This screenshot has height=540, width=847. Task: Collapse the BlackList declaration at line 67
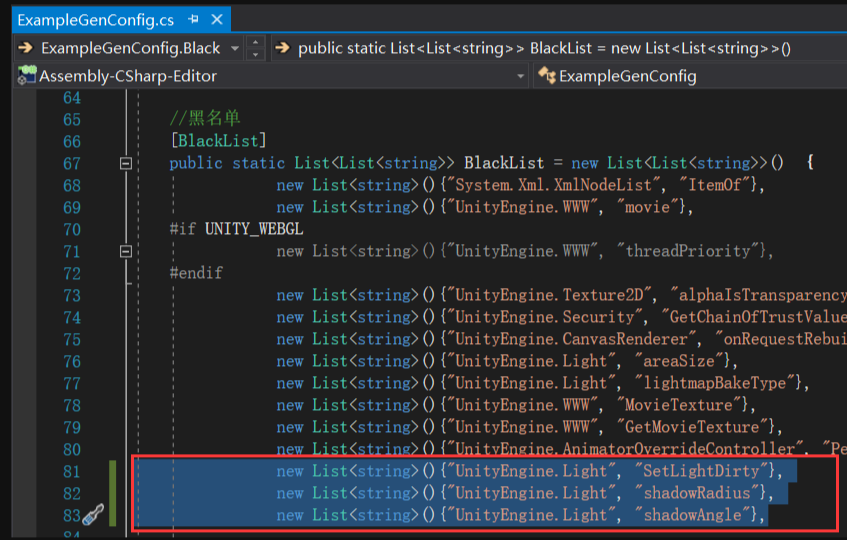125,163
